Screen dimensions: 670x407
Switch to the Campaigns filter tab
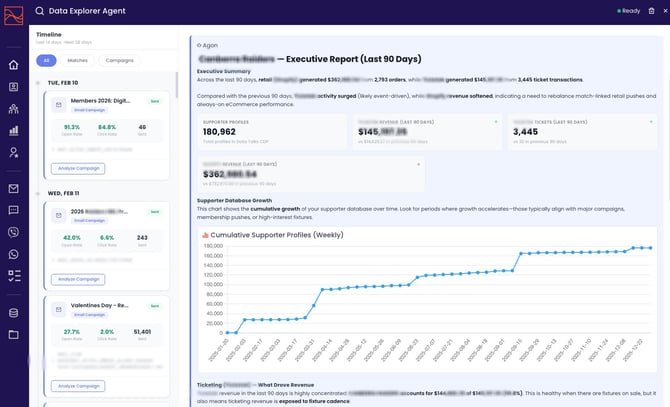click(119, 60)
